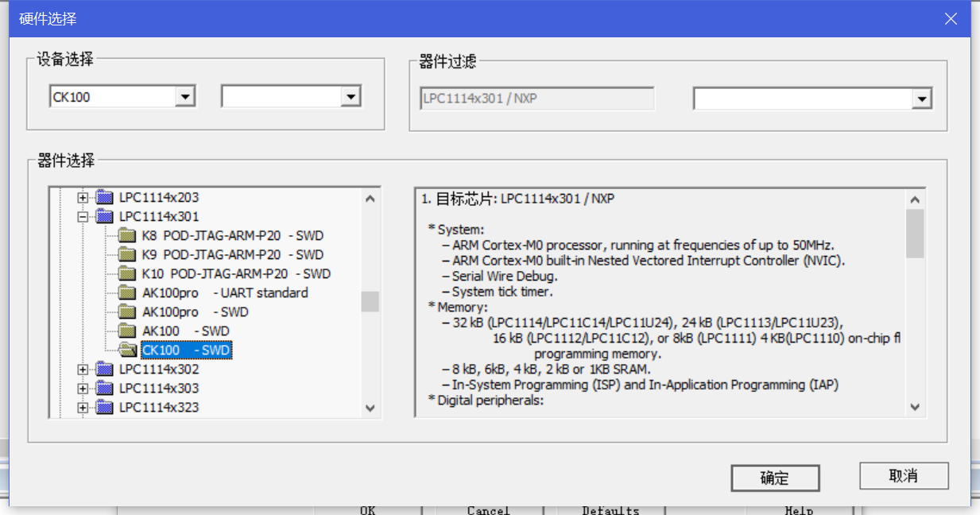
Task: Click the down arrow on description panel scrollbar
Action: (x=915, y=407)
